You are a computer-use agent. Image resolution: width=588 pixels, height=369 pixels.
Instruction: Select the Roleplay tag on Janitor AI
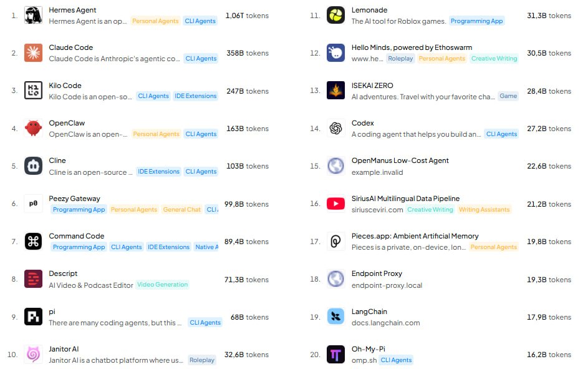click(202, 360)
